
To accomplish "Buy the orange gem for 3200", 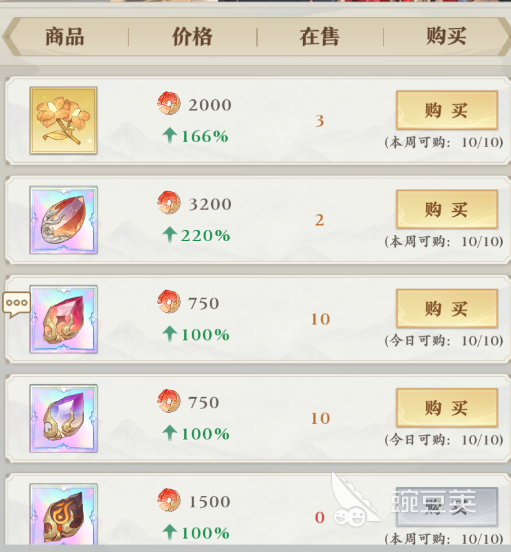I will pyautogui.click(x=447, y=209).
